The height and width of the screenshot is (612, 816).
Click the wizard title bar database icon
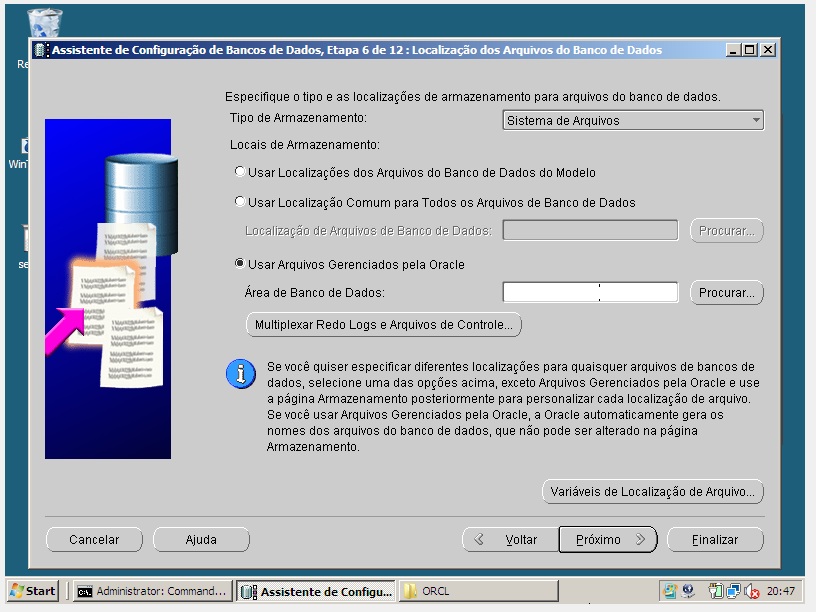click(41, 50)
